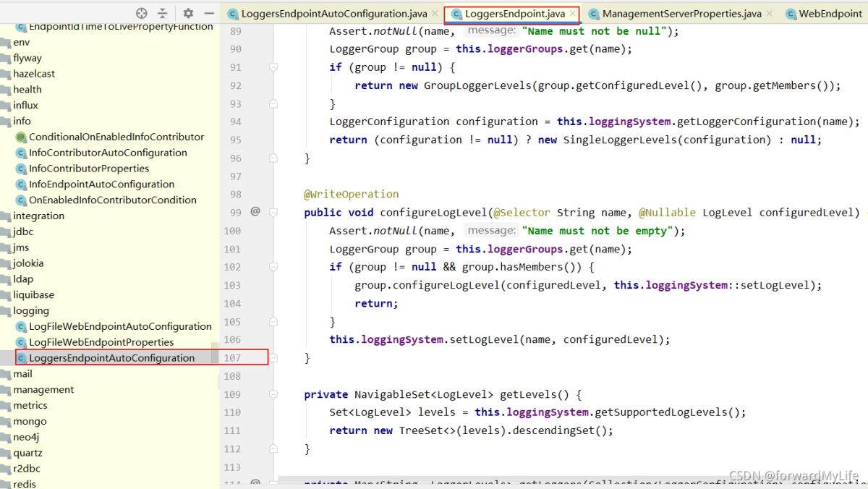
Task: Select the jdbc folder
Action: (23, 231)
